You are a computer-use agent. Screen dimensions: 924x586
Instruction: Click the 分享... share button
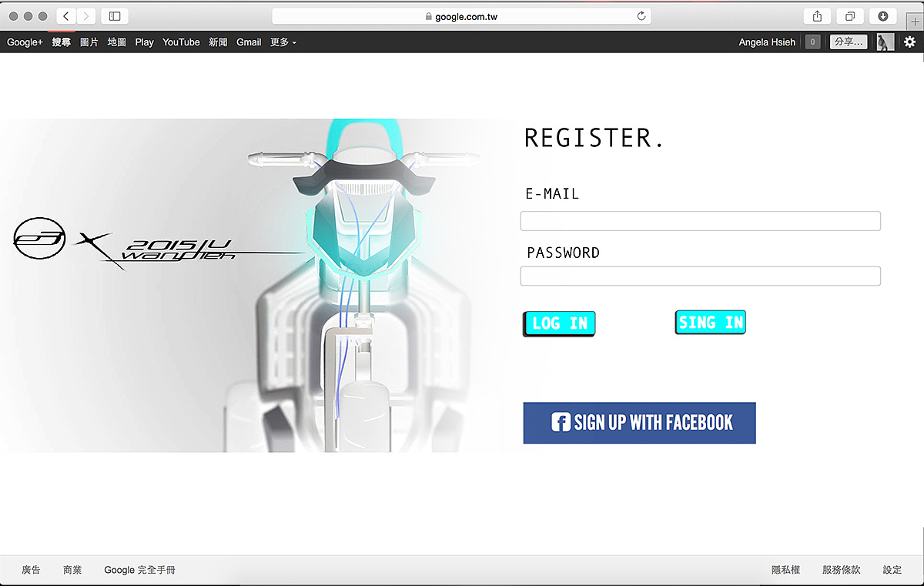coord(849,42)
